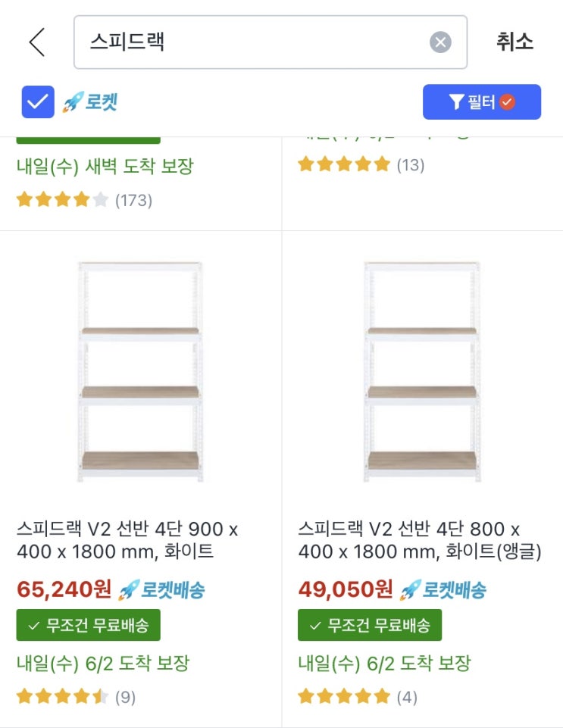Viewport: 563px width, 728px height.
Task: Click star rating with 173 reviews
Action: pyautogui.click(x=62, y=200)
